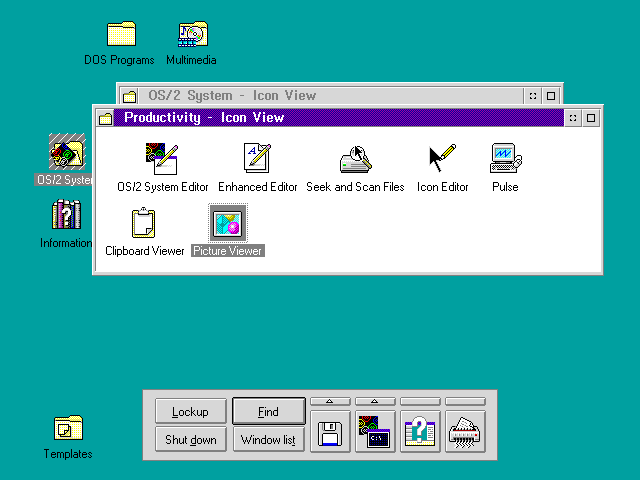Viewport: 640px width, 480px height.
Task: Click the floppy Drive A icon in LaunchPad
Action: 330,432
